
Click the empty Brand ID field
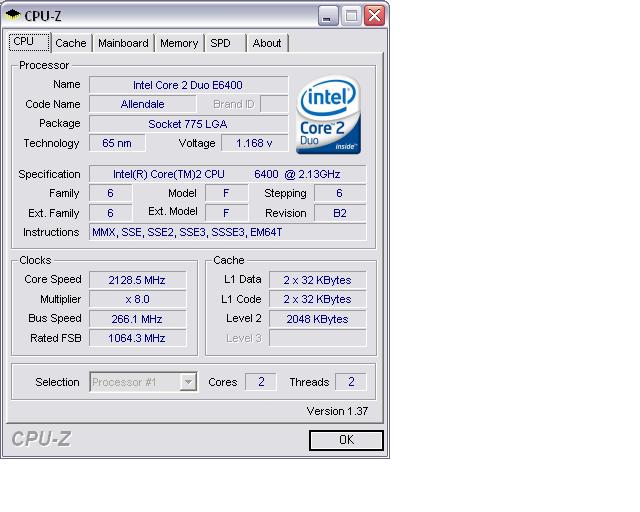pos(274,104)
